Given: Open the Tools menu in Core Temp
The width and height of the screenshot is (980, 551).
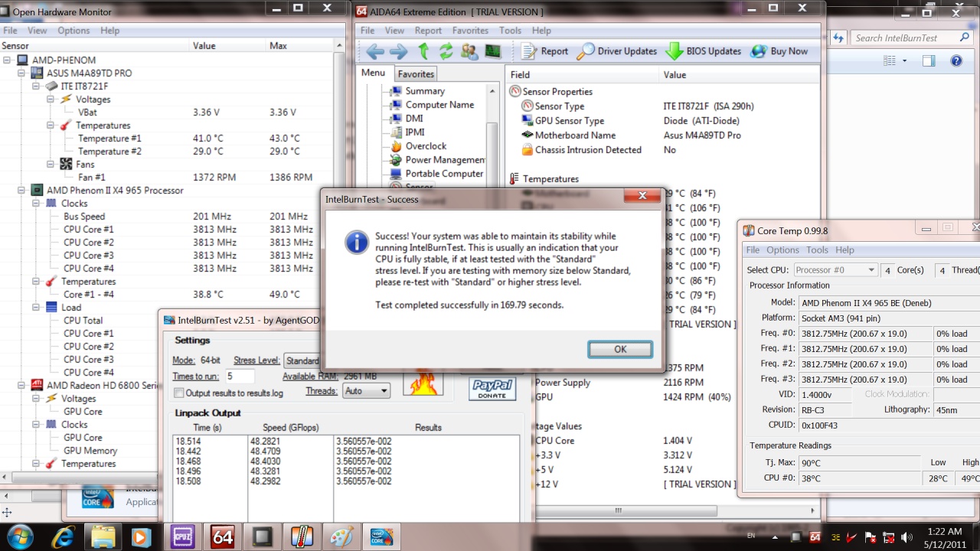Looking at the screenshot, I should click(817, 250).
